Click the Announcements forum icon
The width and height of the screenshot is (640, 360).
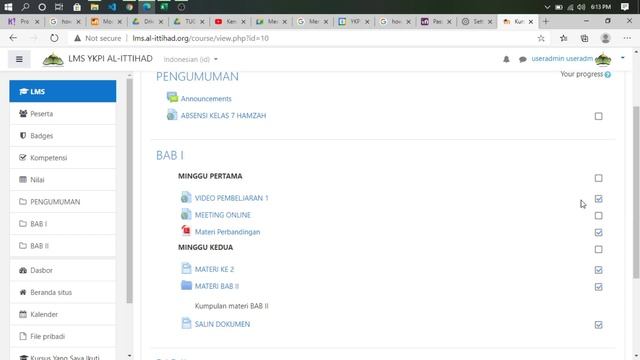click(x=172, y=98)
